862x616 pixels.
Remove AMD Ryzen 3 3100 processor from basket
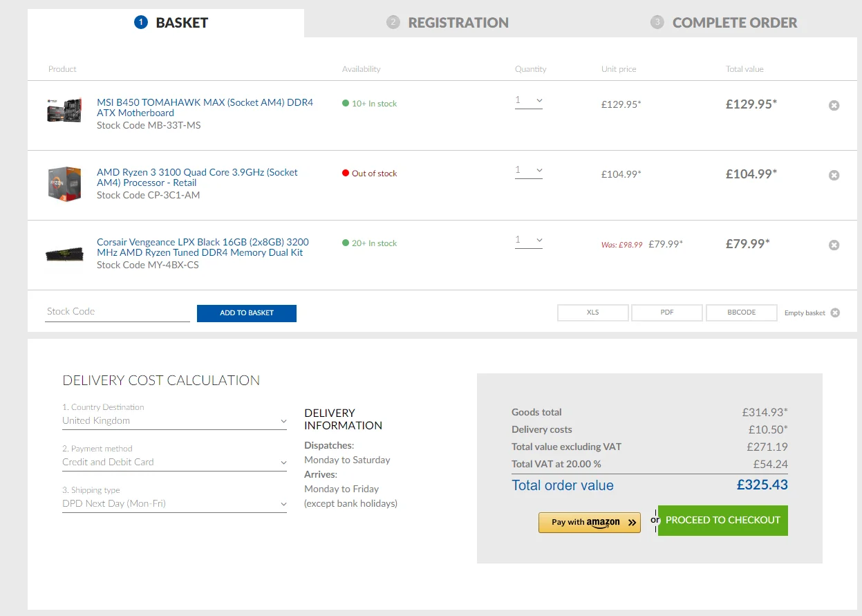834,176
